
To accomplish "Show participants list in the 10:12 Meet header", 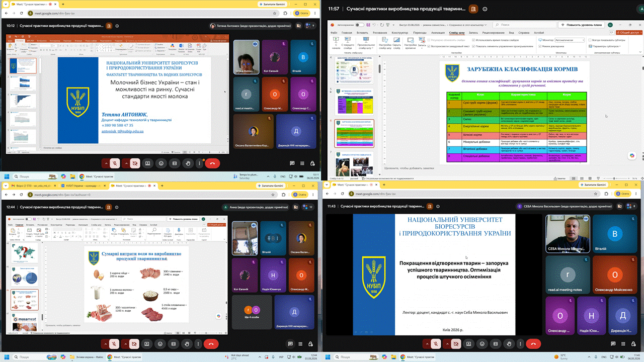I will 309,26.
